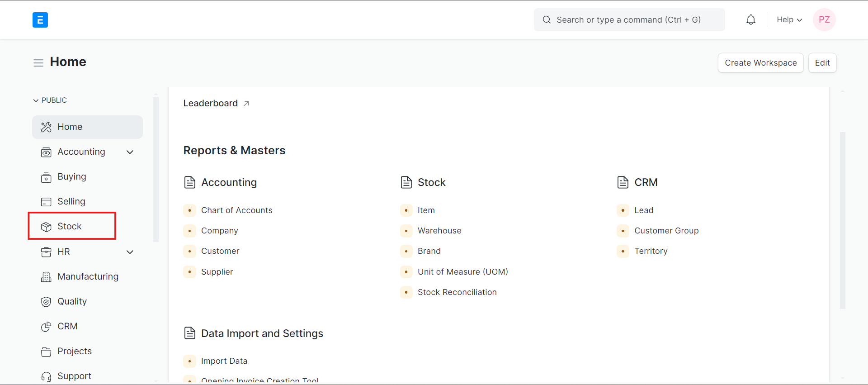
Task: Click the Edit button
Action: click(x=822, y=63)
